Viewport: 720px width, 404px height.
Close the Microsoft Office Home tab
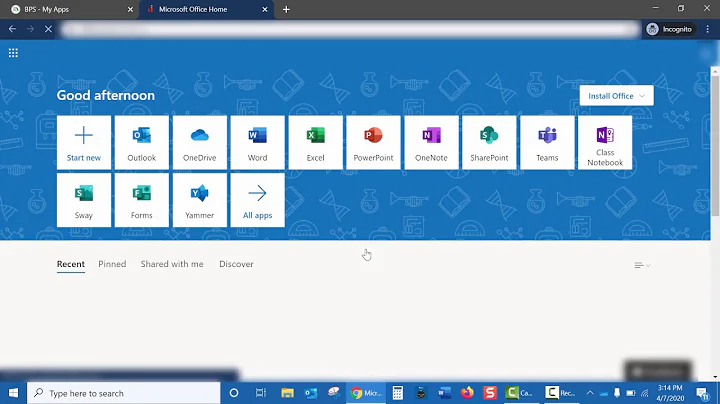[x=264, y=9]
